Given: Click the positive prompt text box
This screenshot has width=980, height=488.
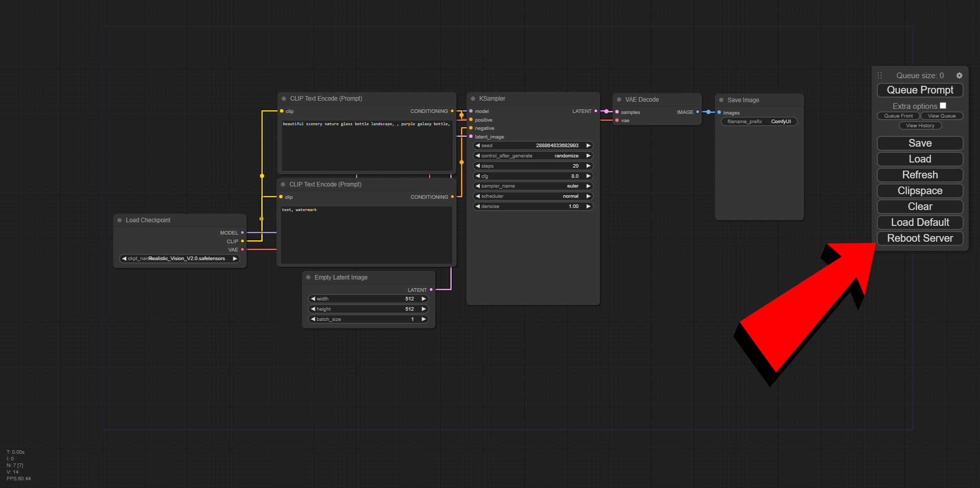Looking at the screenshot, I should tap(366, 146).
